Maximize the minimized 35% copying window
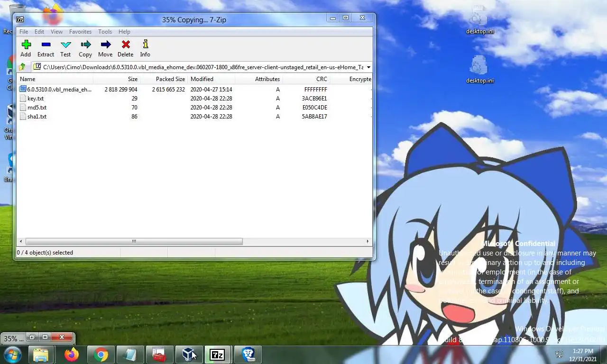Screen dimensions: 607x364 [45, 337]
